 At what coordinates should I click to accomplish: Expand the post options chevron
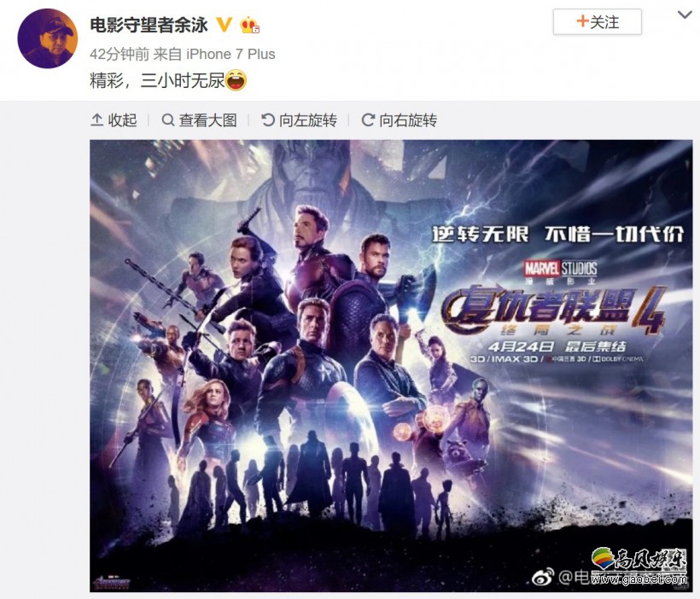click(685, 15)
